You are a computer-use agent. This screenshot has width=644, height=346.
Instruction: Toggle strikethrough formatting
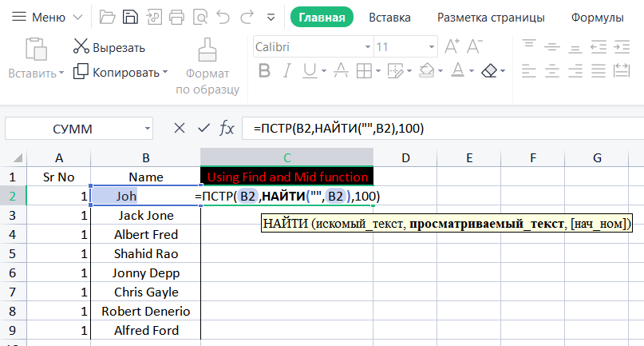tap(341, 71)
